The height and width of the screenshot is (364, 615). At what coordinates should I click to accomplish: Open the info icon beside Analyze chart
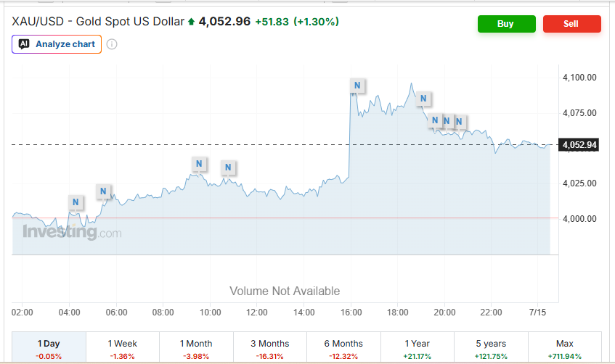click(112, 44)
